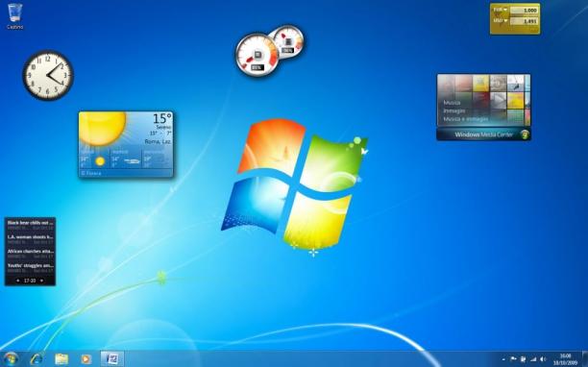Click the network signal tray icon
Viewport: 588px width, 367px height.
click(x=533, y=359)
